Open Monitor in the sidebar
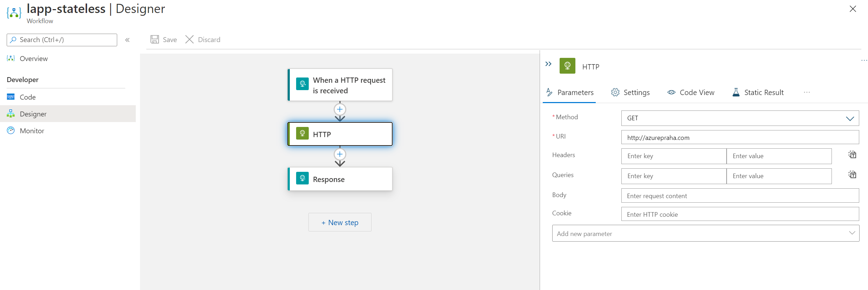 click(32, 131)
